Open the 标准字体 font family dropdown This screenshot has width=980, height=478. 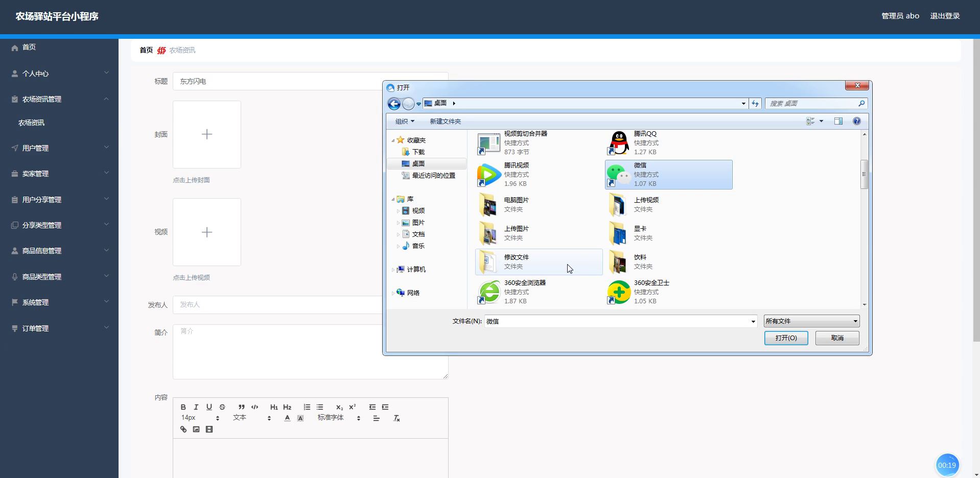339,418
